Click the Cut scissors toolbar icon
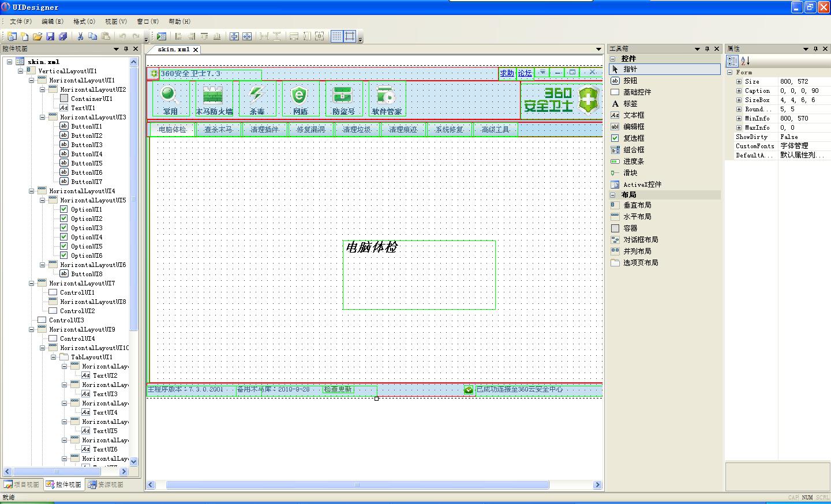This screenshot has height=504, width=831. click(80, 36)
